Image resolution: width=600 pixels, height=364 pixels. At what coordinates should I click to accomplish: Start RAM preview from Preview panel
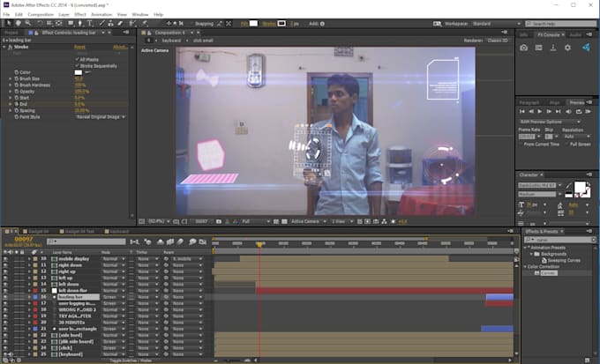(x=589, y=111)
